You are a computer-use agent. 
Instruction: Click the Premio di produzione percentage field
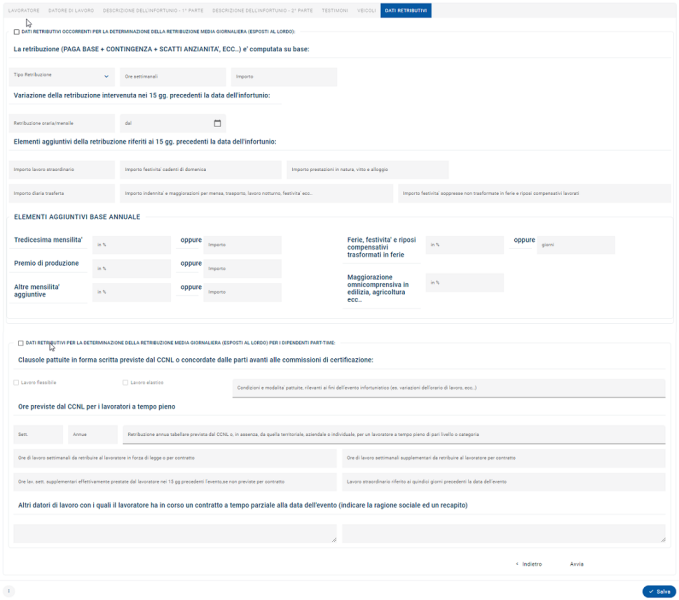tap(132, 268)
